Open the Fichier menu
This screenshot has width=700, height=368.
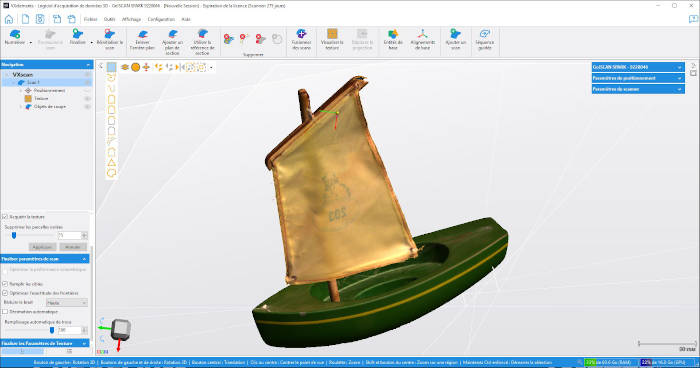coord(90,19)
